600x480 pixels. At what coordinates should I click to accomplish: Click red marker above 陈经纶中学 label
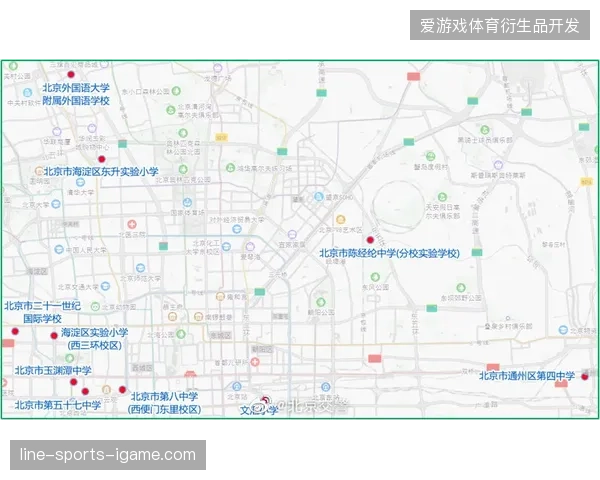370,240
